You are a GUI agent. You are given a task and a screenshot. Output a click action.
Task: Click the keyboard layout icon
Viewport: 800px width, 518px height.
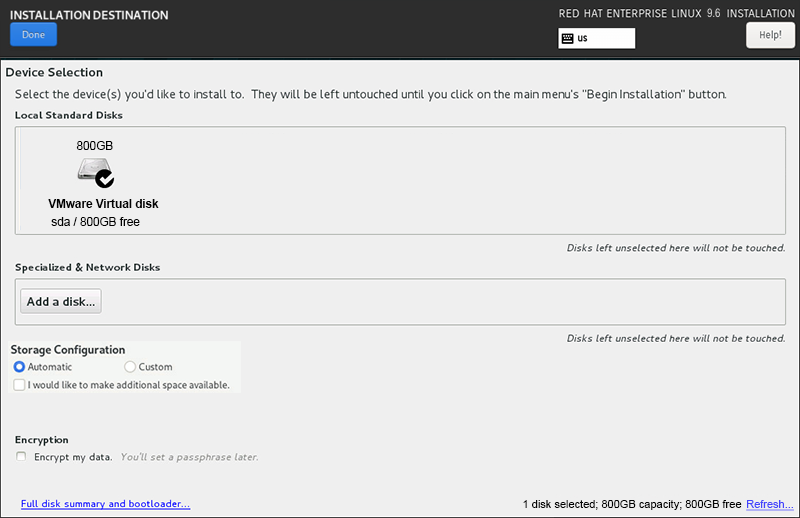point(568,38)
